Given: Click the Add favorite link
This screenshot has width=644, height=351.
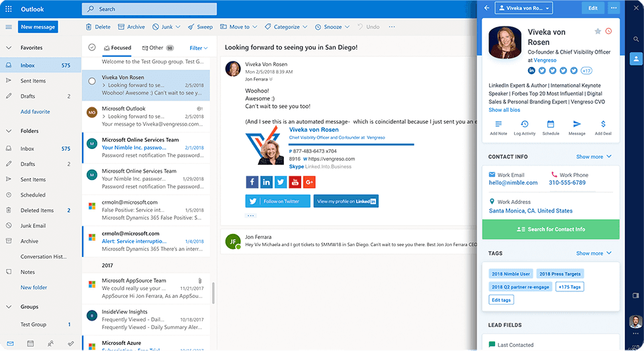Looking at the screenshot, I should click(35, 112).
